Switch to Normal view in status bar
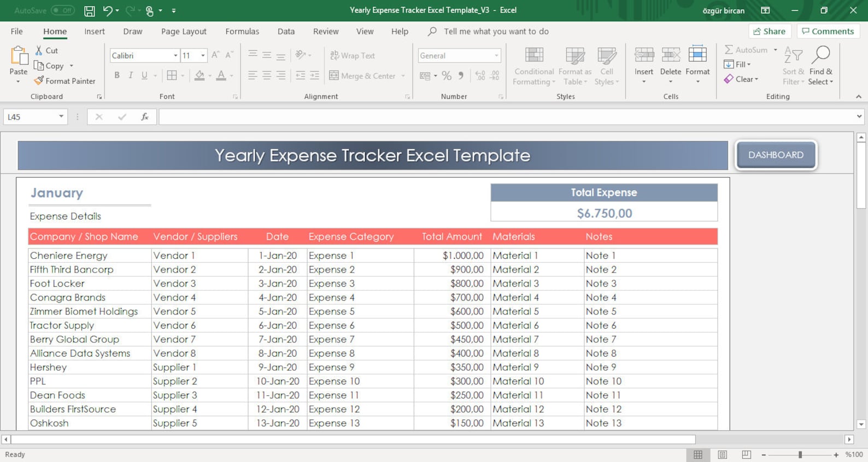Viewport: 868px width, 462px height. [698, 454]
